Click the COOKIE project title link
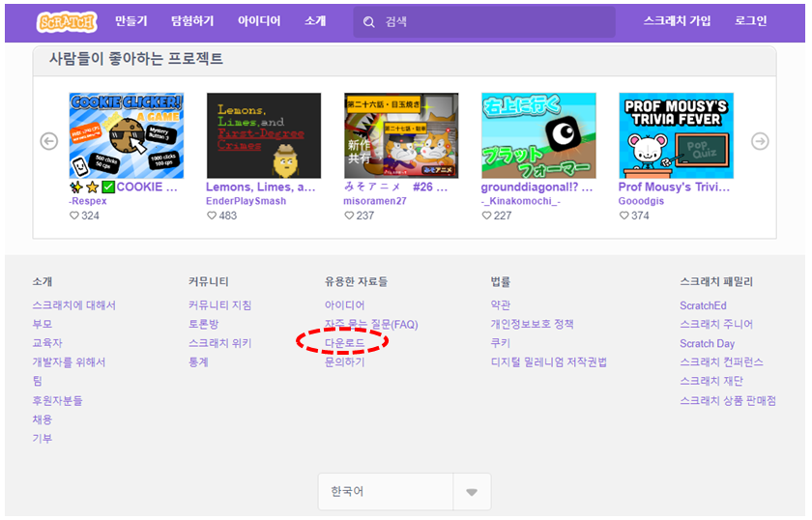Image resolution: width=812 pixels, height=520 pixels. 124,187
